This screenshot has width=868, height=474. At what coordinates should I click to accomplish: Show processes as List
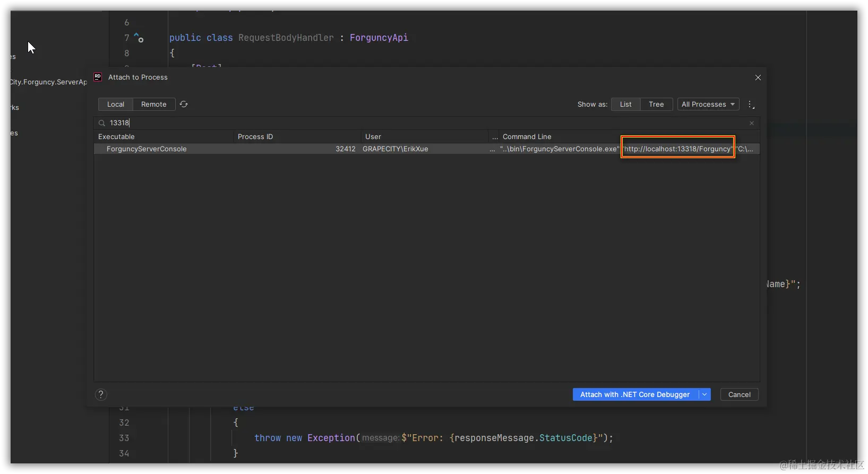point(626,104)
